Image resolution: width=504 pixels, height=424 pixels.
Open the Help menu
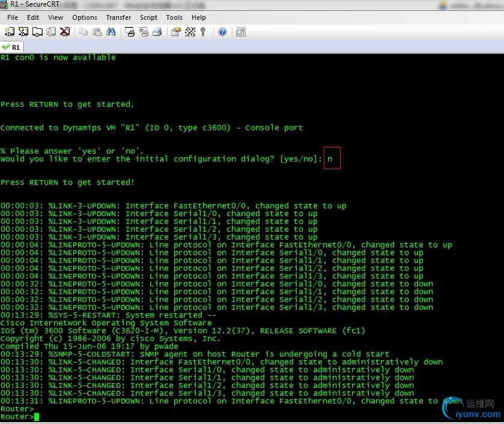tap(199, 17)
